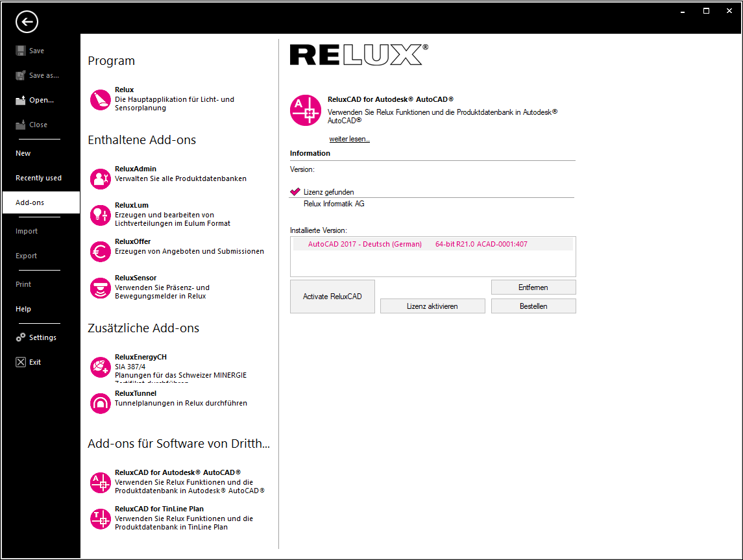Click the Settings gears icon

click(20, 337)
